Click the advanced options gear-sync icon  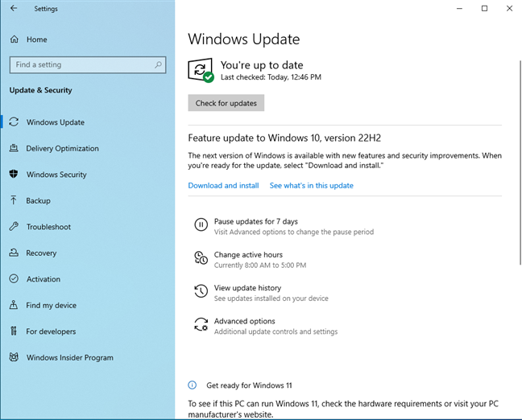coord(201,324)
